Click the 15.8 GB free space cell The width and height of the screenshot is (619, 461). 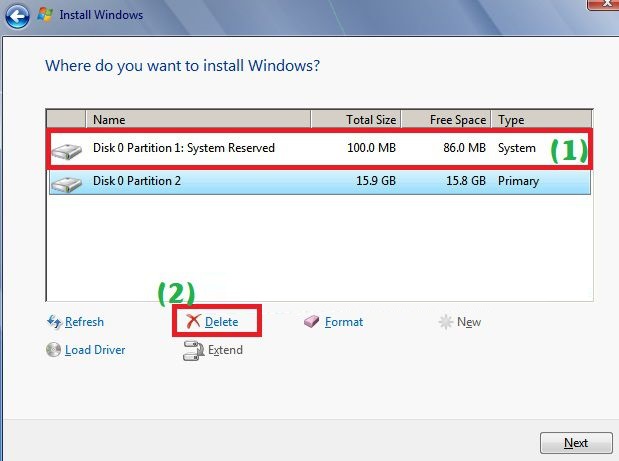pyautogui.click(x=466, y=181)
